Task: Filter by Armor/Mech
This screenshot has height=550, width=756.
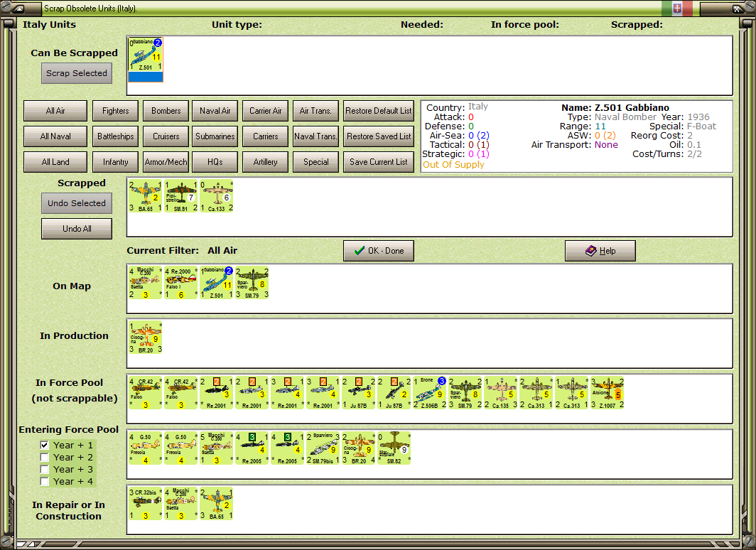Action: 166,162
